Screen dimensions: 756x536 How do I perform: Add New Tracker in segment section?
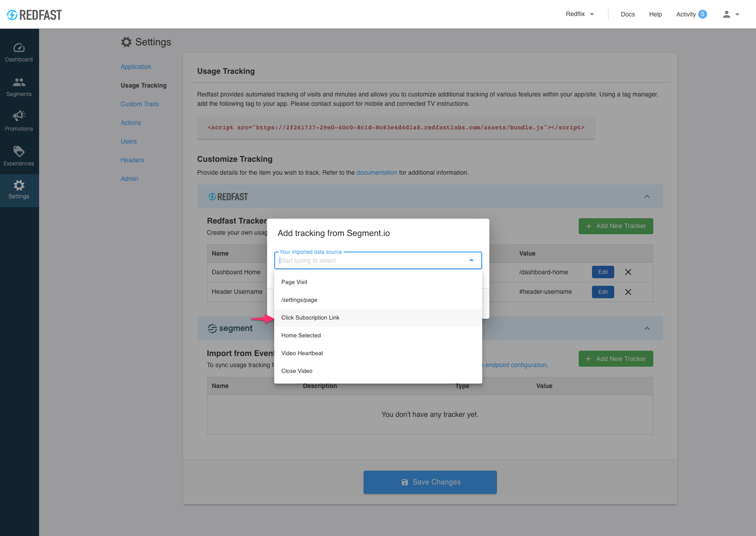(616, 359)
